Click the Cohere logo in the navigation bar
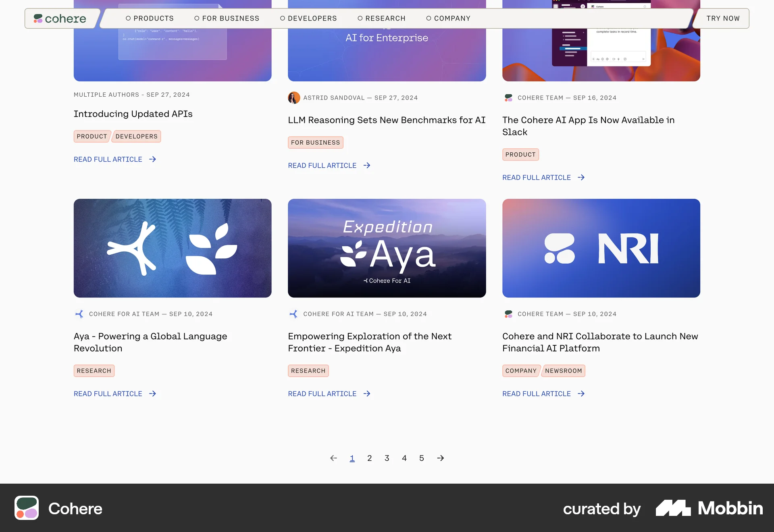774x532 pixels. [60, 18]
